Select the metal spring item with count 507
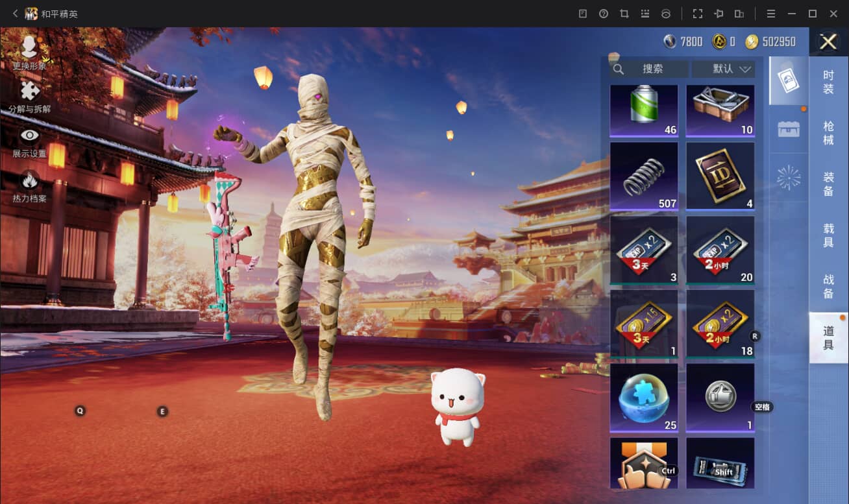Viewport: 849px width, 504px height. click(x=644, y=176)
